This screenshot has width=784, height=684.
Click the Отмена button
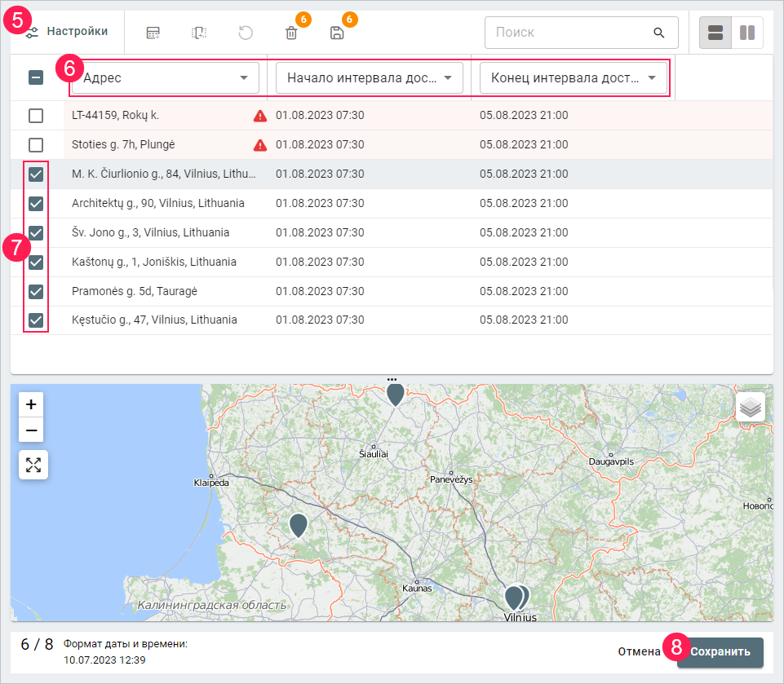[639, 652]
